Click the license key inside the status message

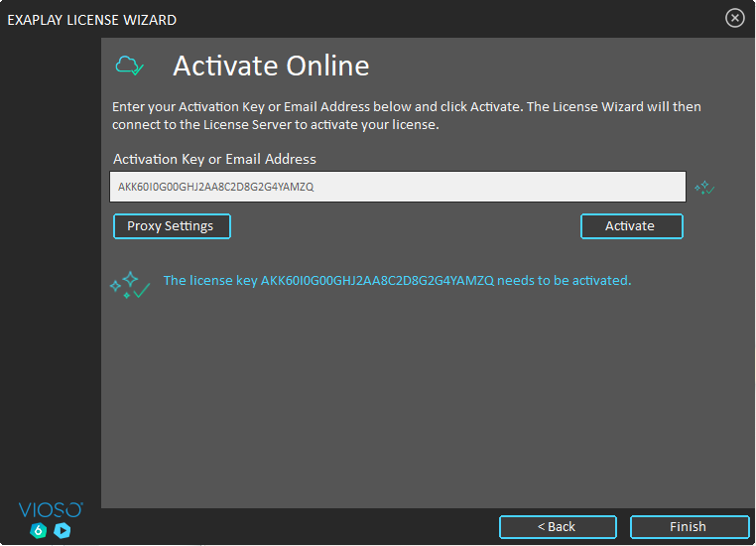tap(376, 281)
